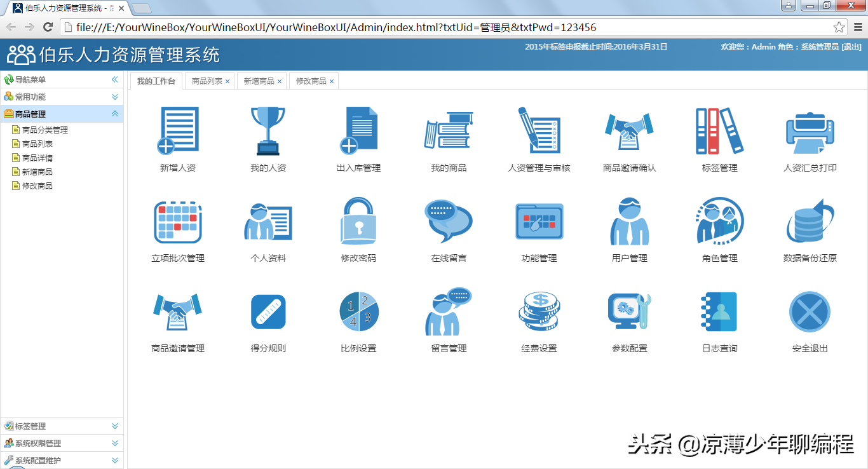Click the 安全退出 X icon
Image resolution: width=868 pixels, height=469 pixels.
click(810, 311)
